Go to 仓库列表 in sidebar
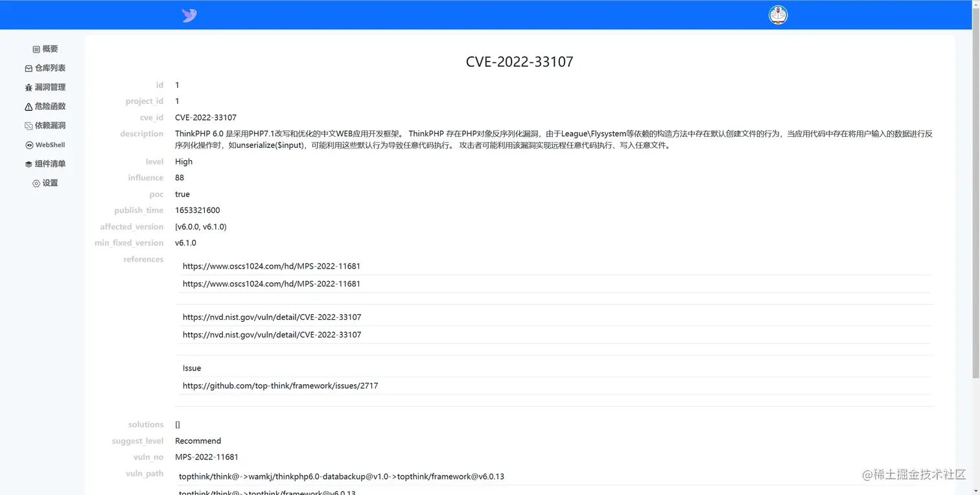The height and width of the screenshot is (495, 980). coord(45,68)
